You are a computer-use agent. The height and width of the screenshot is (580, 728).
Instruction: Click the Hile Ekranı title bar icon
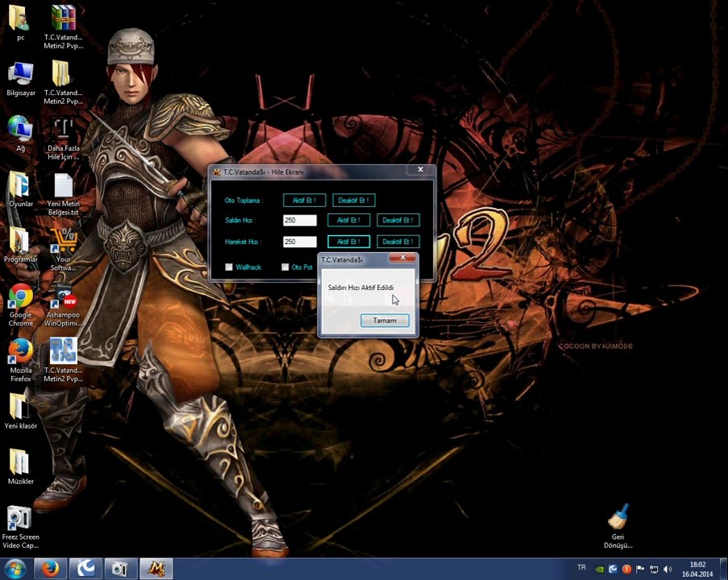216,172
